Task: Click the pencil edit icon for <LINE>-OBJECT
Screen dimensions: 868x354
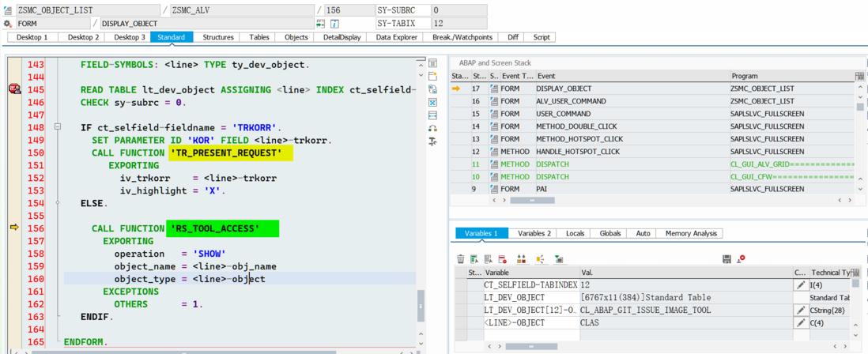Action: tap(800, 323)
